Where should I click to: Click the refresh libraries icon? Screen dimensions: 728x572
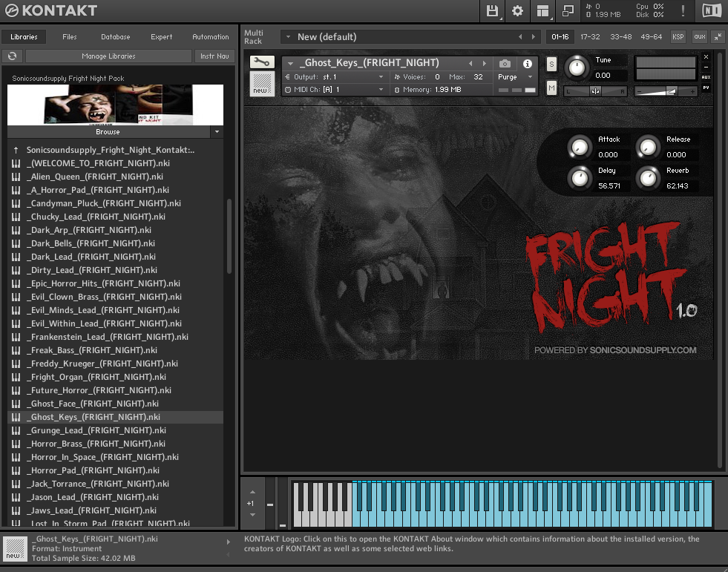coord(13,56)
